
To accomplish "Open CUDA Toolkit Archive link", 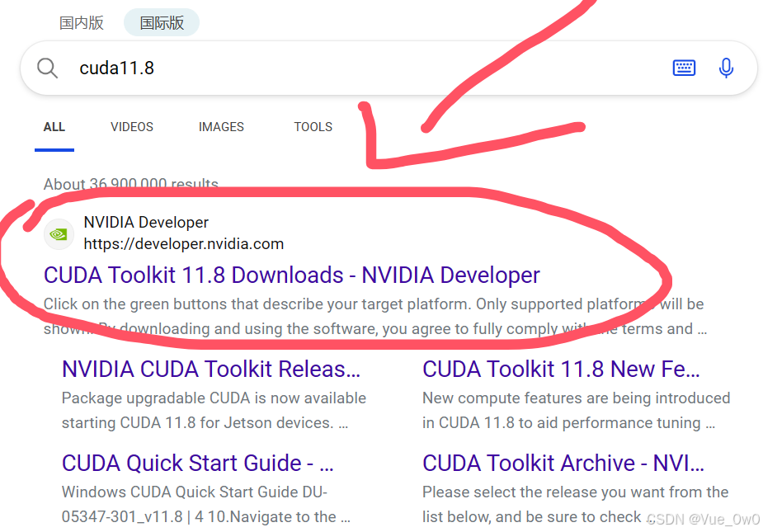I will tap(563, 463).
